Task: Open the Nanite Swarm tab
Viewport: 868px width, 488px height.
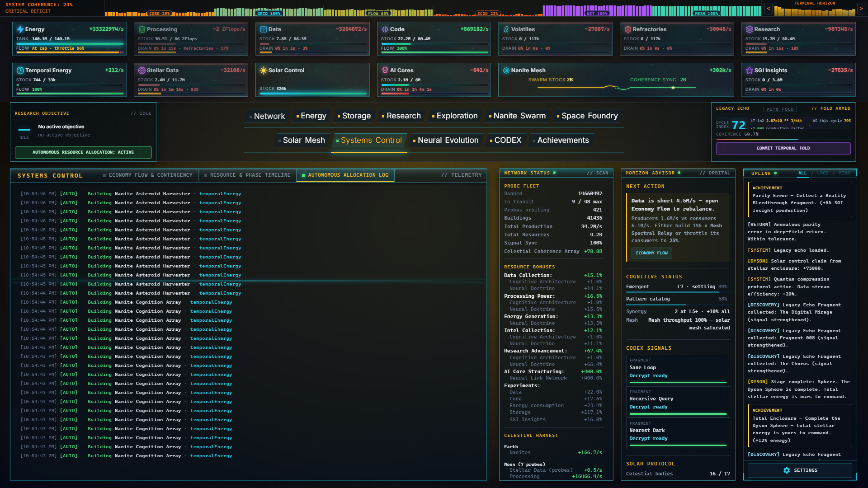Action: [517, 116]
